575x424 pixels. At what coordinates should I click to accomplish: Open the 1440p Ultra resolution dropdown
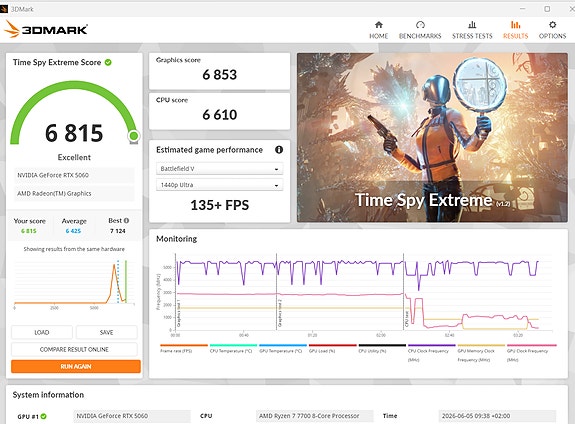[x=219, y=185]
